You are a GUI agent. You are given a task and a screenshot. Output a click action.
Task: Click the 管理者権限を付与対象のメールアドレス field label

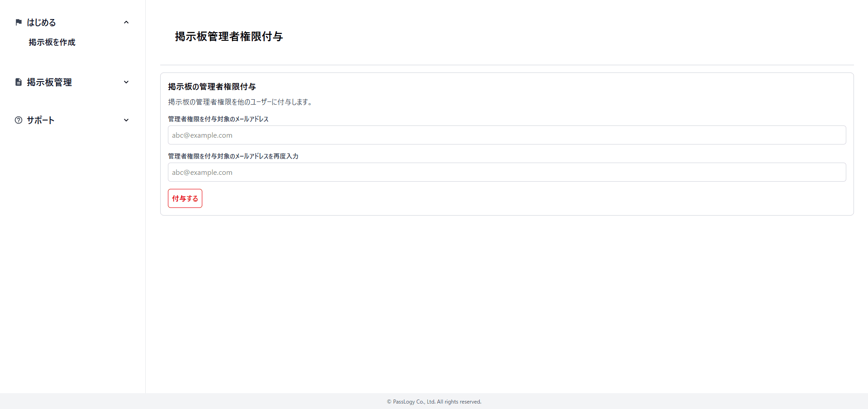[x=218, y=119]
